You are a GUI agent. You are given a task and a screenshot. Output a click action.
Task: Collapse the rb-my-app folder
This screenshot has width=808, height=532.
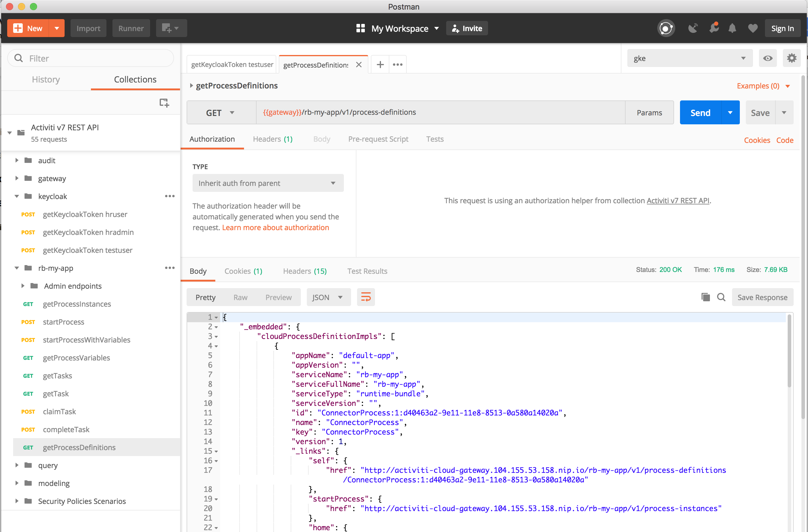click(x=17, y=268)
